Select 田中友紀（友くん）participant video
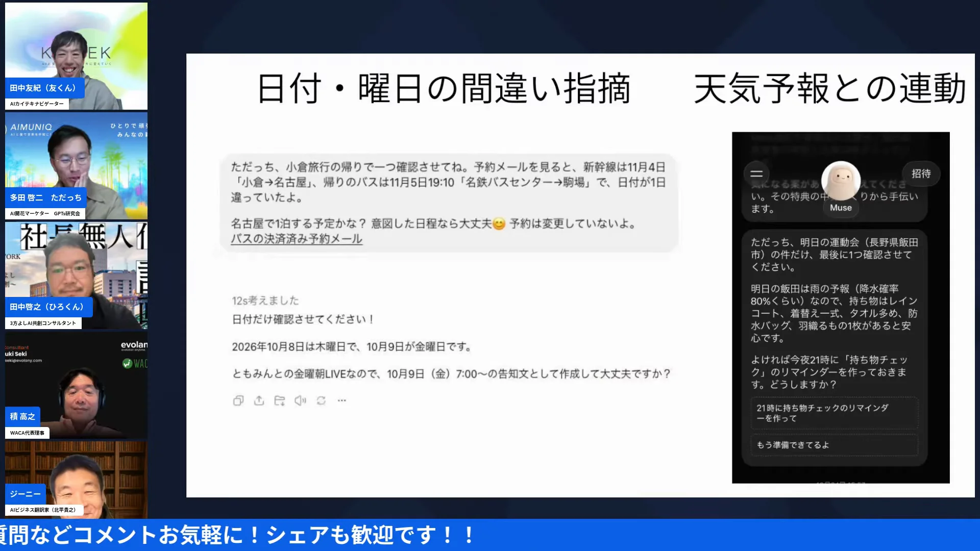980x551 pixels. [x=77, y=56]
